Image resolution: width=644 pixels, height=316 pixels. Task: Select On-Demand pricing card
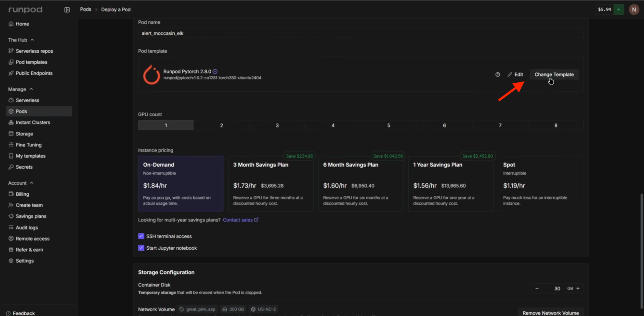pyautogui.click(x=181, y=183)
